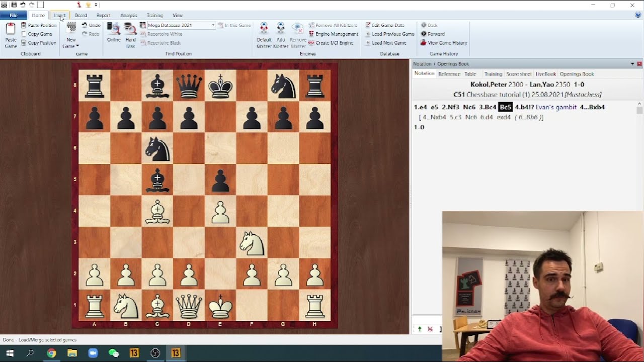Switch to the Home ribbon tab

38,16
